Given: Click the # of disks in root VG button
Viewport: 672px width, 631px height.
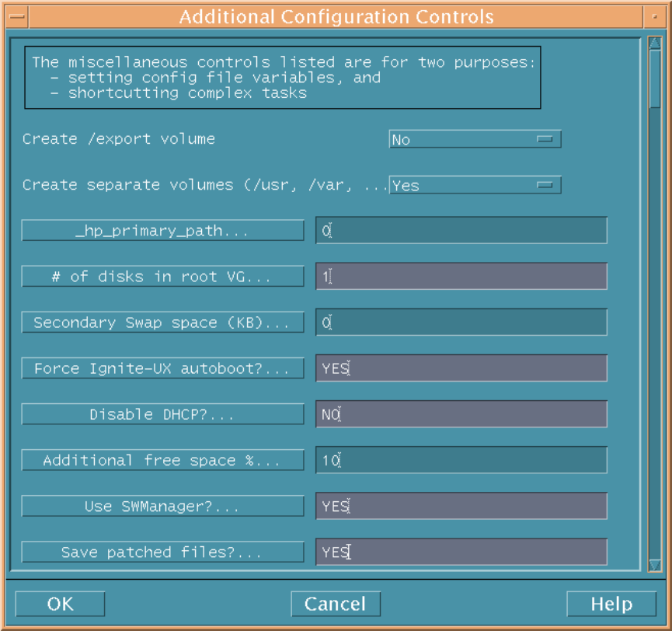Looking at the screenshot, I should 163,276.
